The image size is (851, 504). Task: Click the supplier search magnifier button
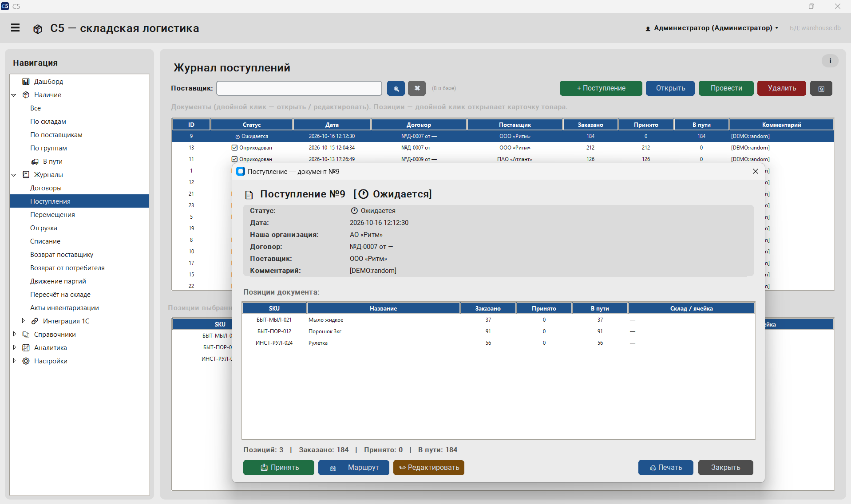pyautogui.click(x=396, y=88)
